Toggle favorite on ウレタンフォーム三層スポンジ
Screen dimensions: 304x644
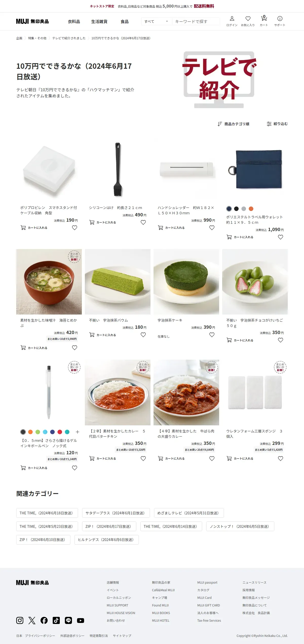[280, 458]
